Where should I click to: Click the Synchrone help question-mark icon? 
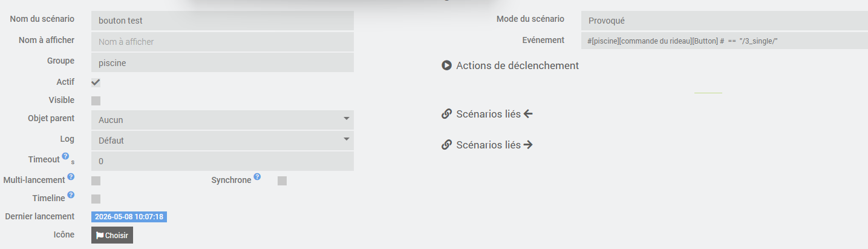257,177
